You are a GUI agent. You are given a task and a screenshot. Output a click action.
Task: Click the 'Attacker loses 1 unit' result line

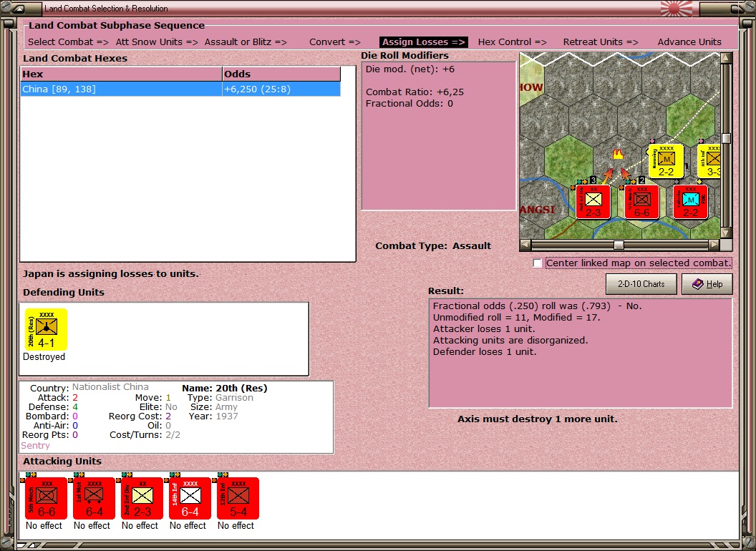click(x=483, y=328)
